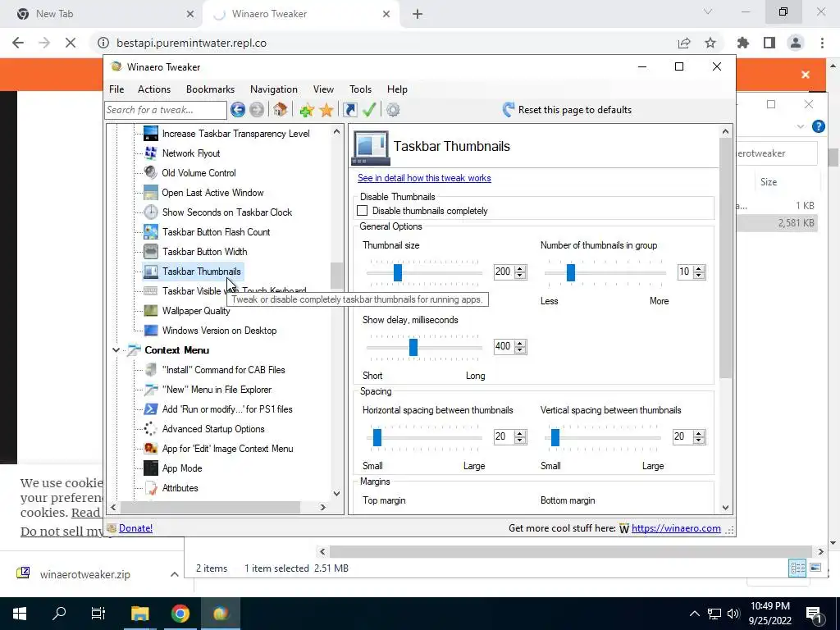840x630 pixels.
Task: Open the https://winaero.com link
Action: (x=676, y=528)
